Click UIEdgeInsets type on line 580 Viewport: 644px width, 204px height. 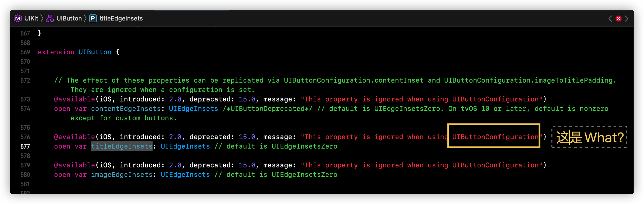(185, 175)
